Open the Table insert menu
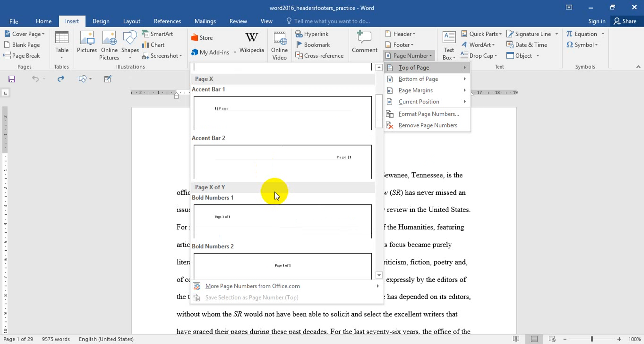 pyautogui.click(x=62, y=46)
